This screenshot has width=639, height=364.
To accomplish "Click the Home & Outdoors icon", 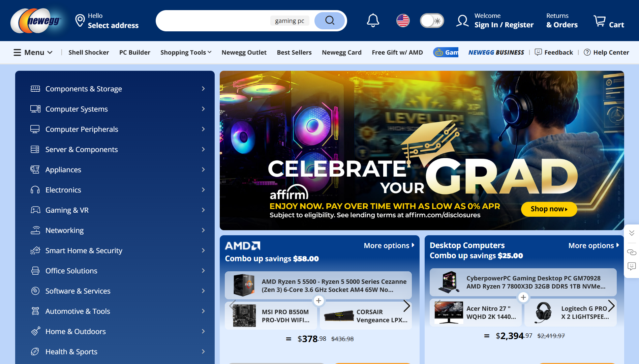I will coord(35,331).
